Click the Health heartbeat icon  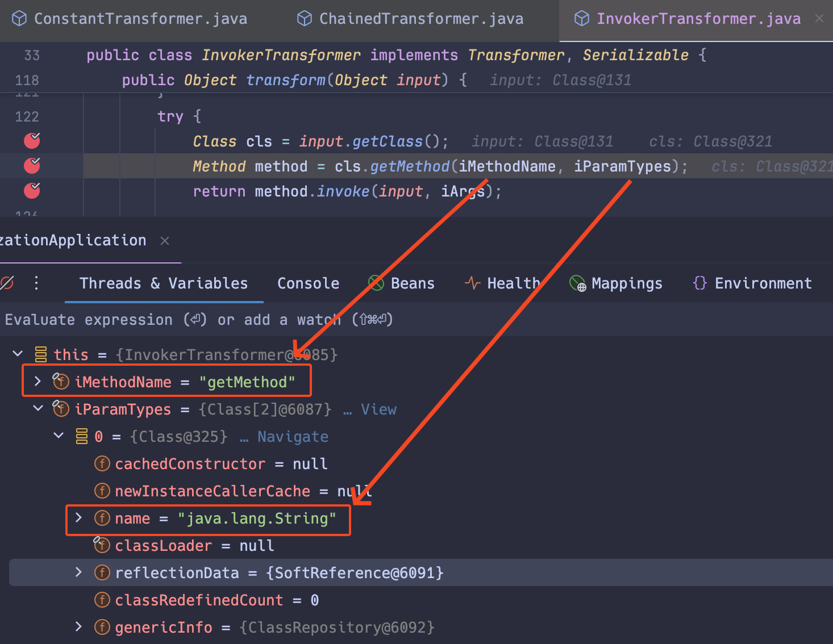pyautogui.click(x=472, y=283)
